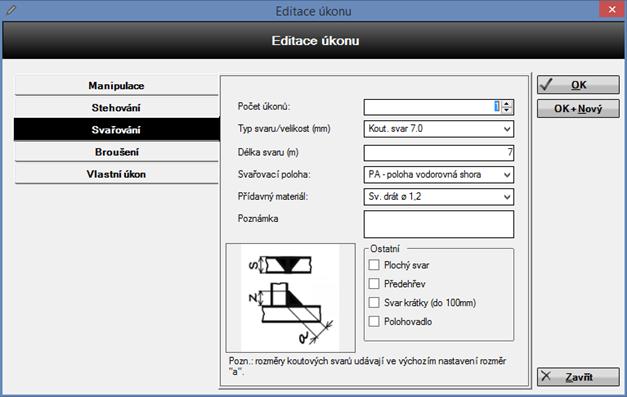Focus the Délka svaru input field
Screen dimensions: 627x397
(439, 152)
